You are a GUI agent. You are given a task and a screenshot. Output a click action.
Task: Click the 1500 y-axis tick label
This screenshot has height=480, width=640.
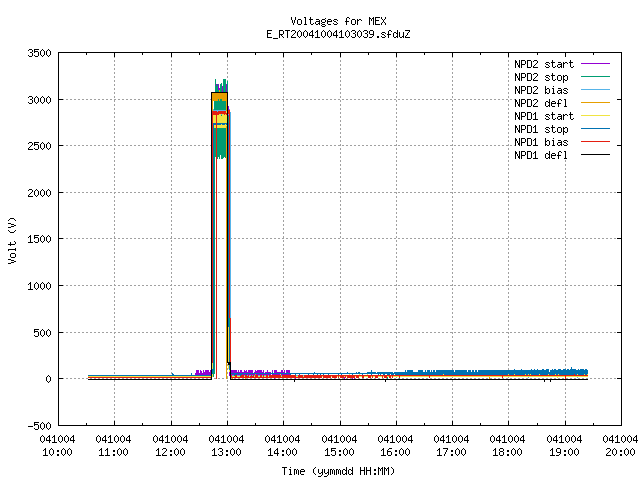(39, 239)
